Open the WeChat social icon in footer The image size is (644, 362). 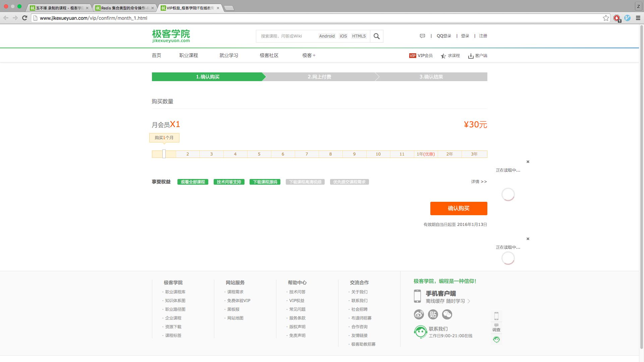[x=447, y=314]
